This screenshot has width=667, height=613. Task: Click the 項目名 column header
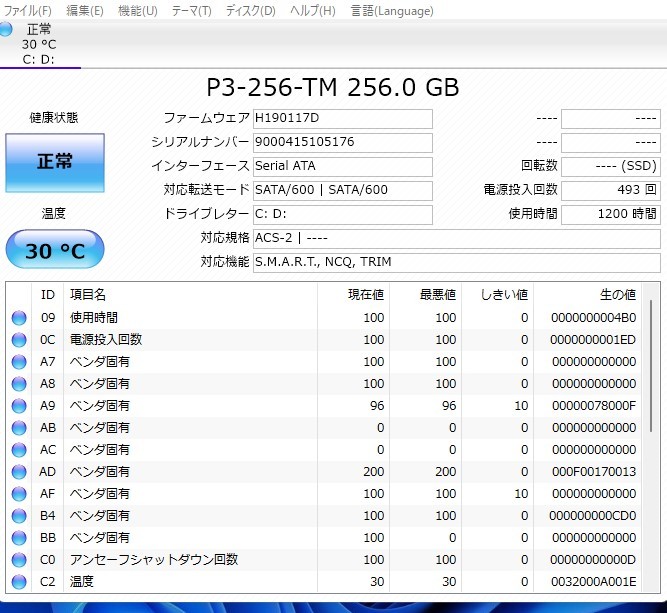click(190, 295)
